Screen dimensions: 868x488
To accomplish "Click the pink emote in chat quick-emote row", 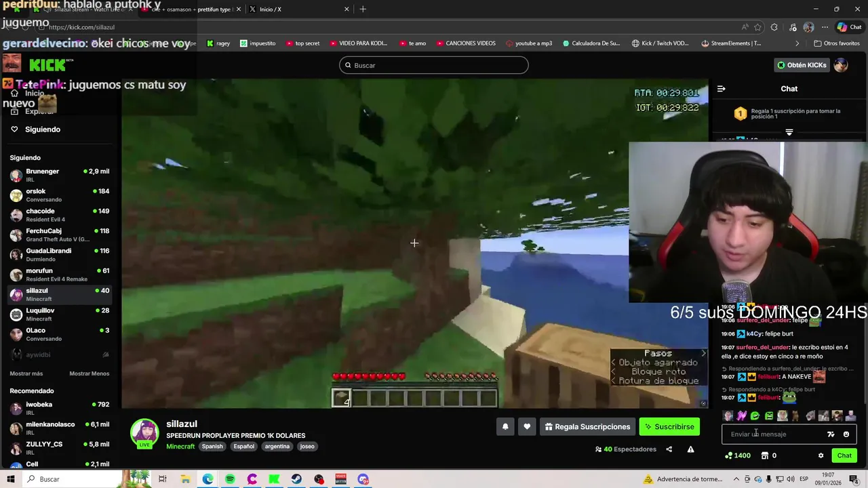I will [741, 416].
